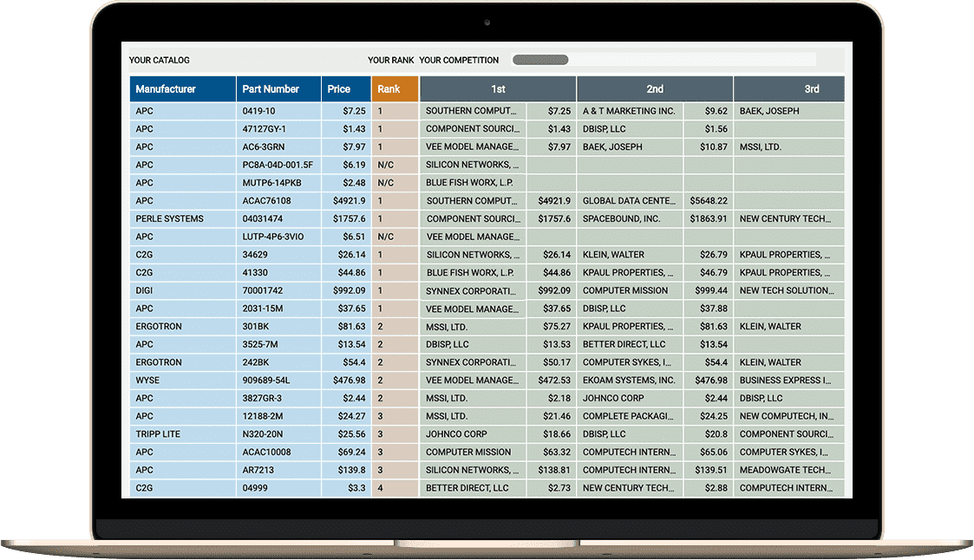Click the GLOBAL DATA CENTE... competitor cell
Viewport: 974px width, 560px height.
[629, 201]
